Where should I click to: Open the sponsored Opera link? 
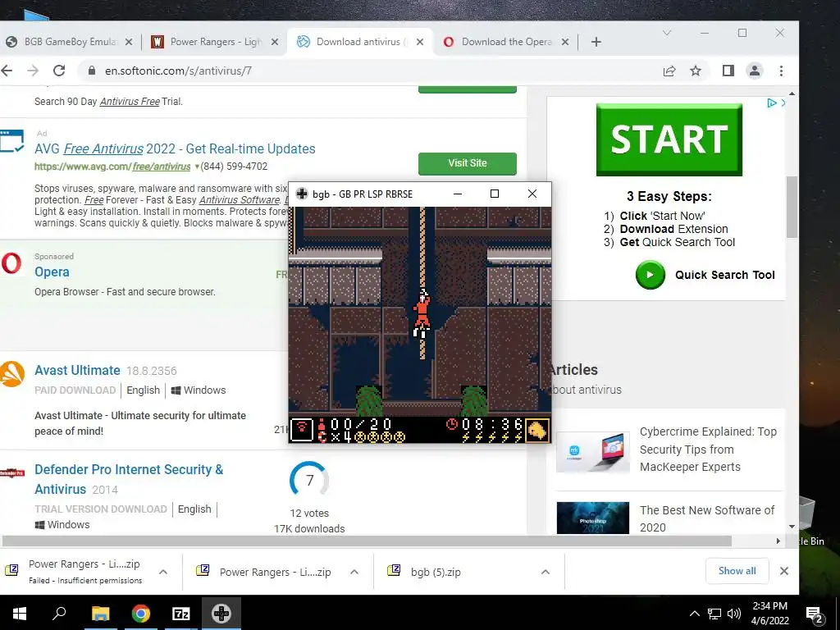(52, 272)
